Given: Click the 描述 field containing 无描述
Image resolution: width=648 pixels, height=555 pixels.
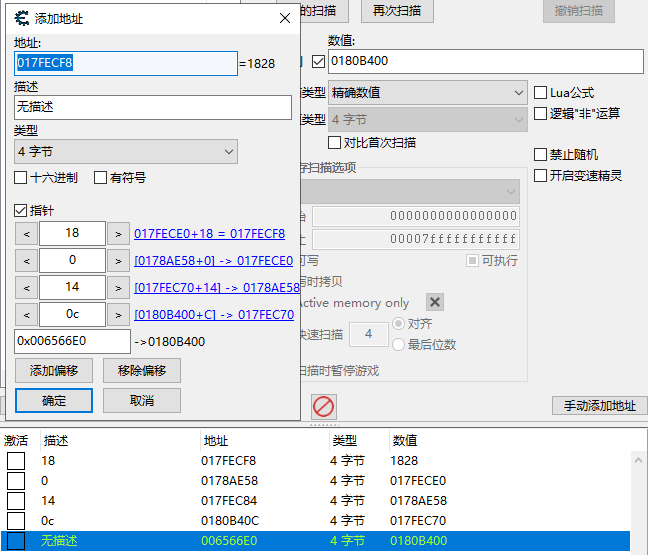Looking at the screenshot, I should 153,107.
